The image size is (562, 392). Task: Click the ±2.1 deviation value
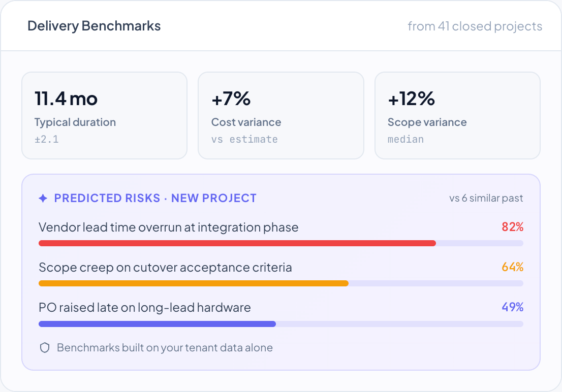point(47,139)
